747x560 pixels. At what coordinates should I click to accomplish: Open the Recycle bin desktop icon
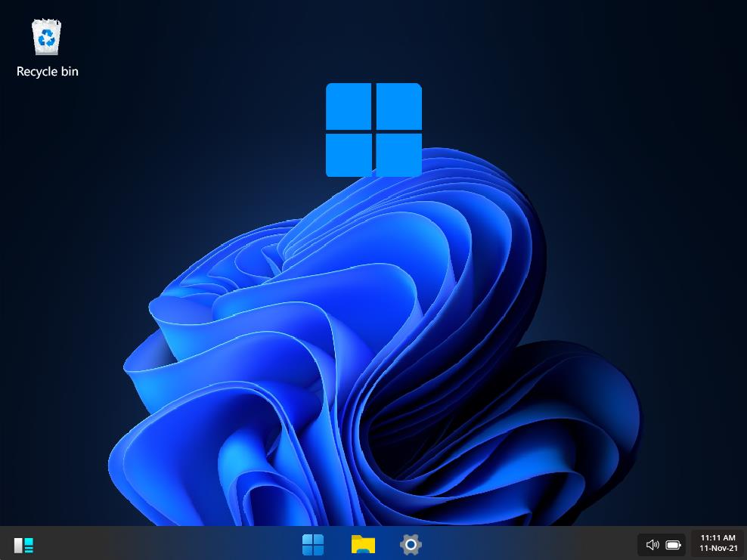click(x=47, y=37)
